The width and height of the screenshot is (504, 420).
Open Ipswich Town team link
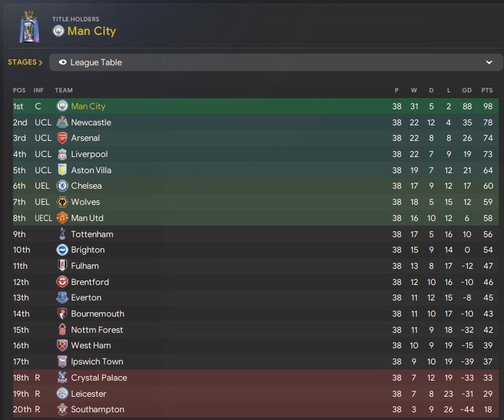pyautogui.click(x=97, y=361)
